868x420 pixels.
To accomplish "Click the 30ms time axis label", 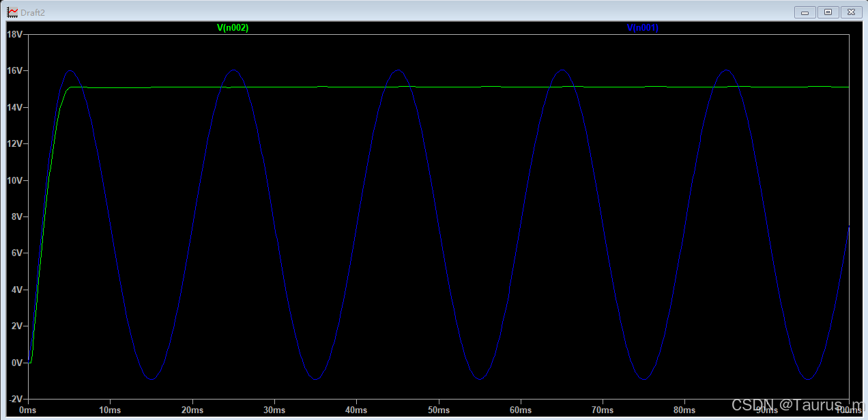I will [274, 410].
